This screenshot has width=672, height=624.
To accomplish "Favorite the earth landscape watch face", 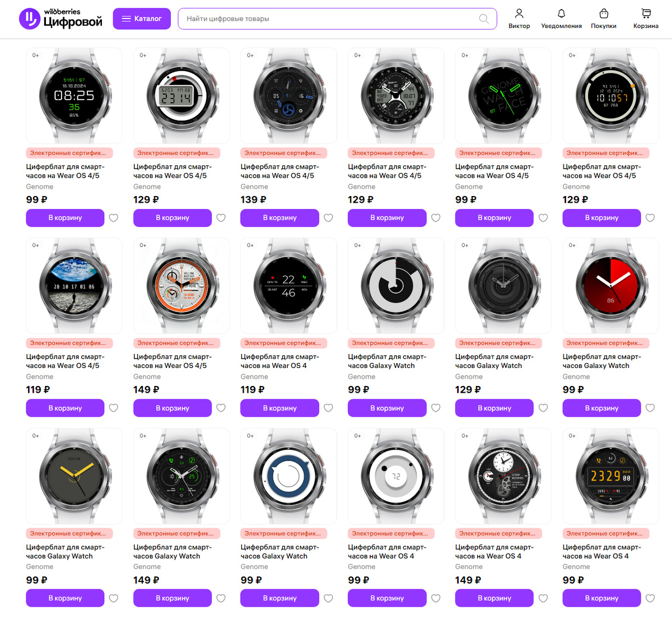I will (114, 408).
